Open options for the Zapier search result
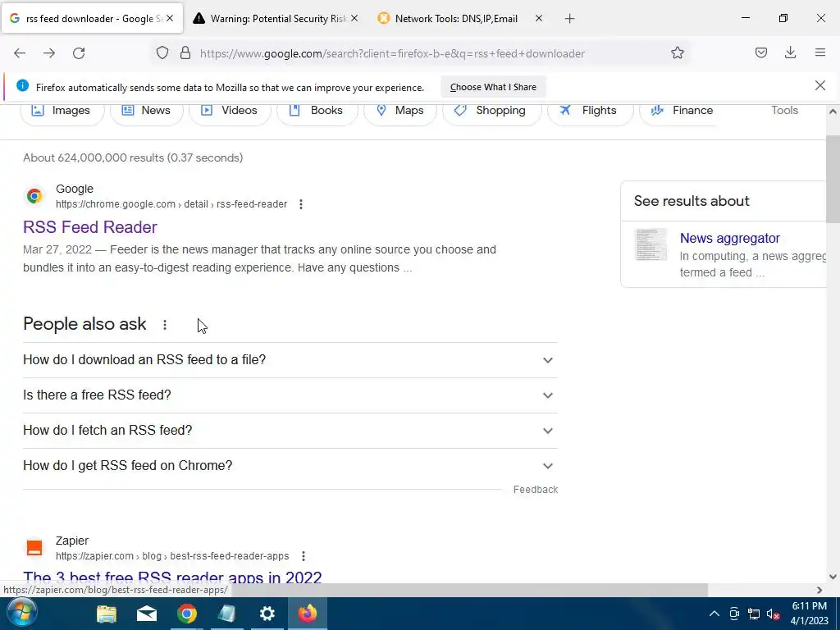This screenshot has height=630, width=840. [304, 556]
